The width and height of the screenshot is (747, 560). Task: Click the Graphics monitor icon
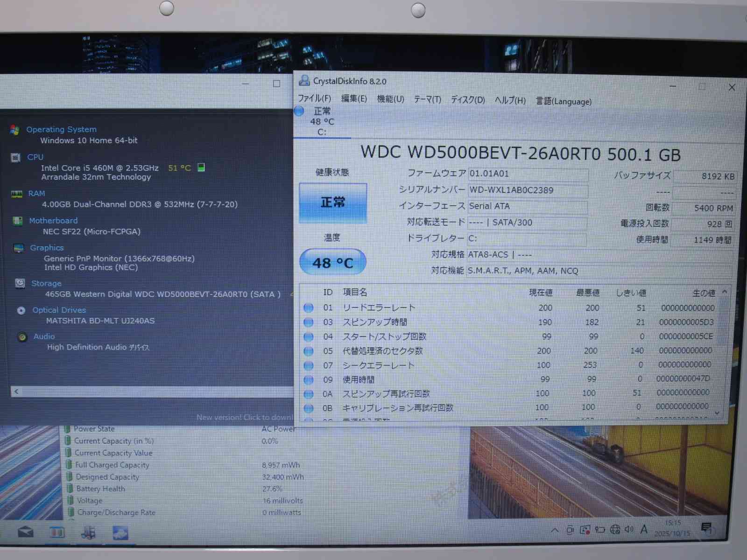click(x=19, y=248)
